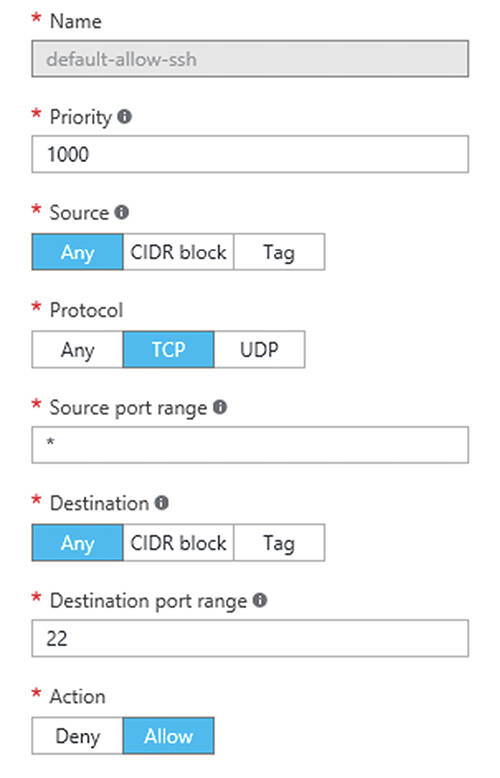Set Protocol to TCP

pyautogui.click(x=169, y=350)
